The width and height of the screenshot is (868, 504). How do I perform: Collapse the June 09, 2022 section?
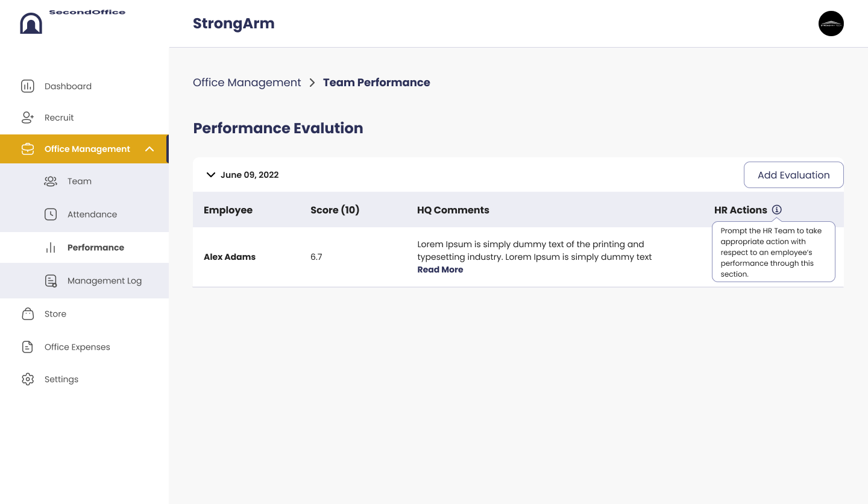click(x=211, y=175)
